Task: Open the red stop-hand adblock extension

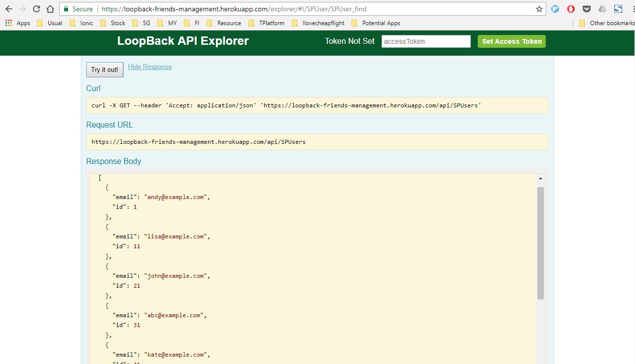Action: coord(571,9)
